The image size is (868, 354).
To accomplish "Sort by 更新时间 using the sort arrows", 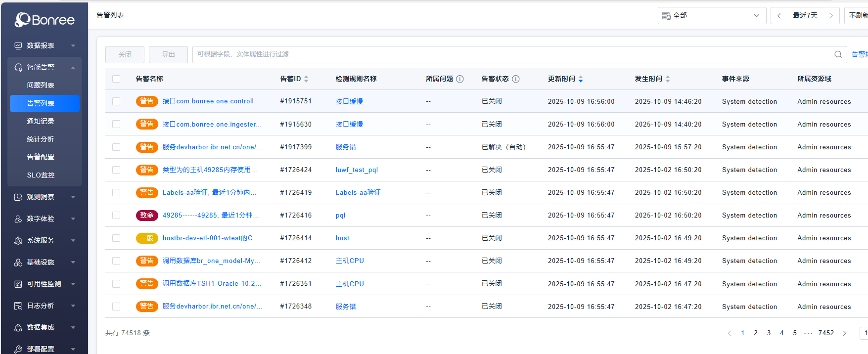I will (x=581, y=79).
